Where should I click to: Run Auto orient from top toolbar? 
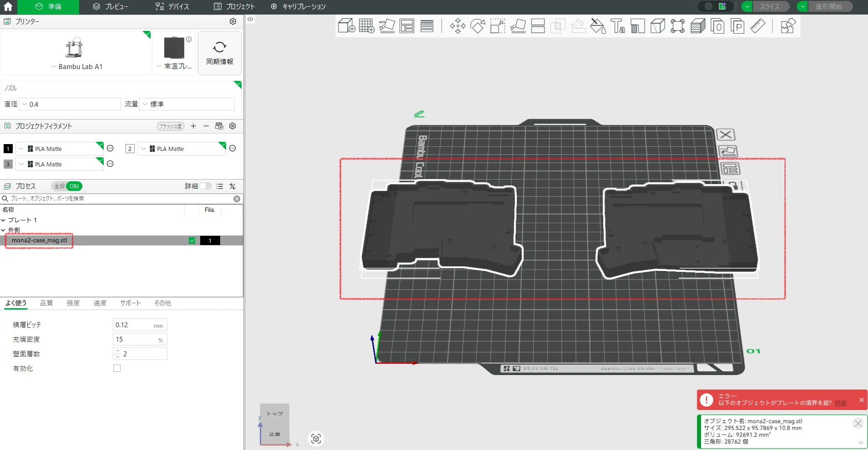tap(387, 26)
